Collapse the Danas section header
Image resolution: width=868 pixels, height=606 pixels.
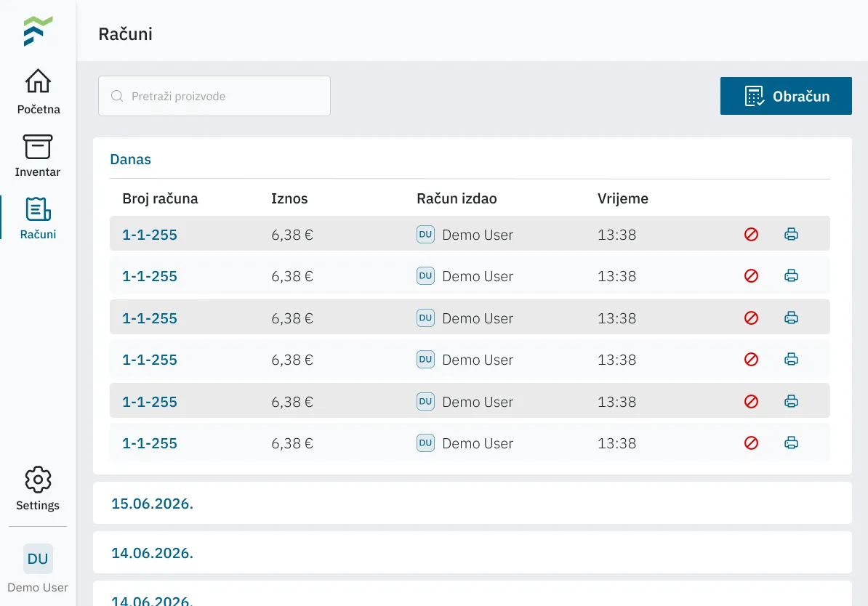tap(131, 159)
